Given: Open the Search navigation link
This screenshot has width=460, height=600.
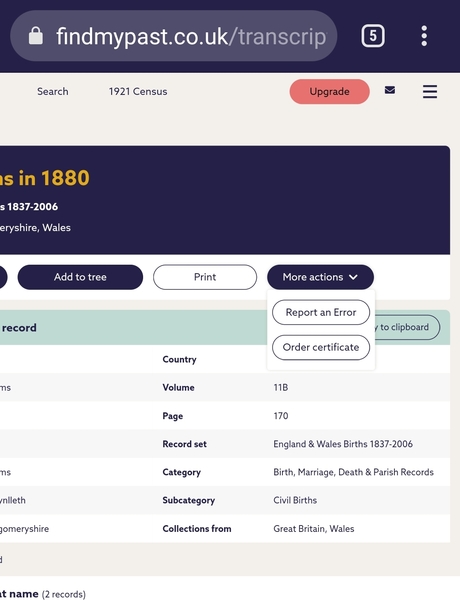Looking at the screenshot, I should click(x=53, y=91).
